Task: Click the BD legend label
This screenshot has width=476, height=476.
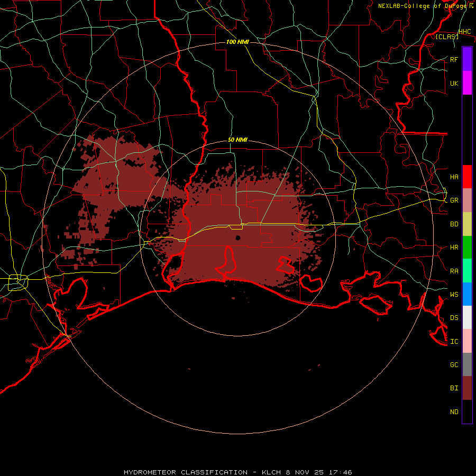Action: [x=454, y=224]
